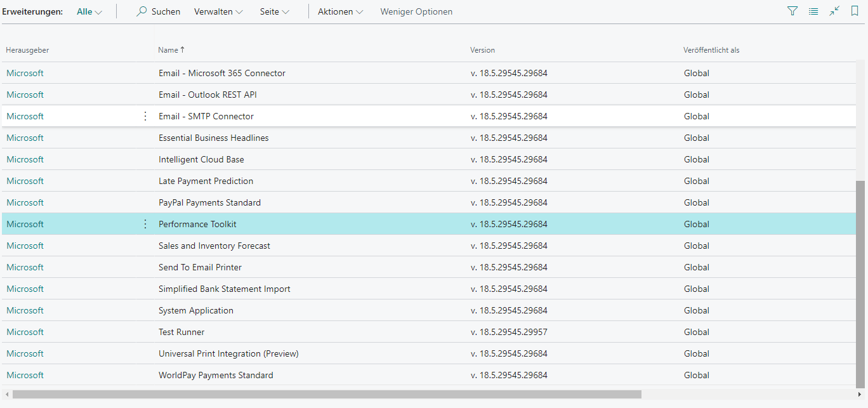This screenshot has height=408, width=868.
Task: Expand the Seite menu
Action: [275, 11]
